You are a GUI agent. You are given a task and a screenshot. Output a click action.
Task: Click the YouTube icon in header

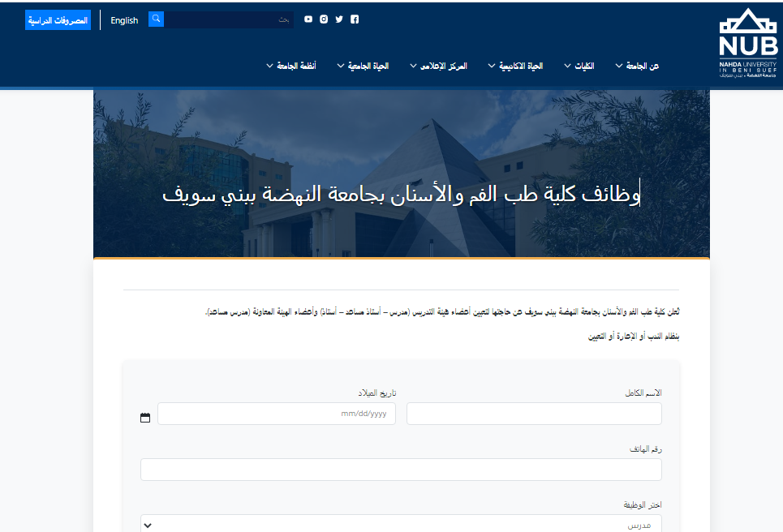(308, 19)
